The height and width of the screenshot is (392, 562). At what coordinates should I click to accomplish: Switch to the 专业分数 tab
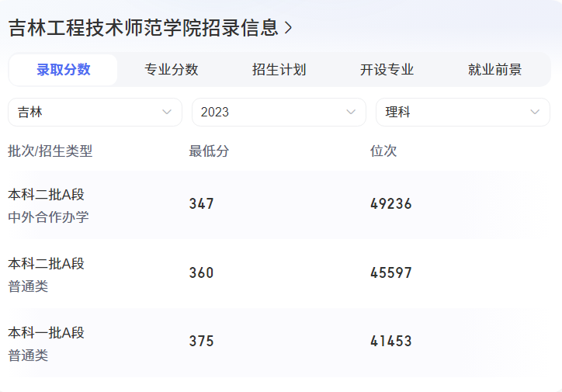tap(172, 70)
